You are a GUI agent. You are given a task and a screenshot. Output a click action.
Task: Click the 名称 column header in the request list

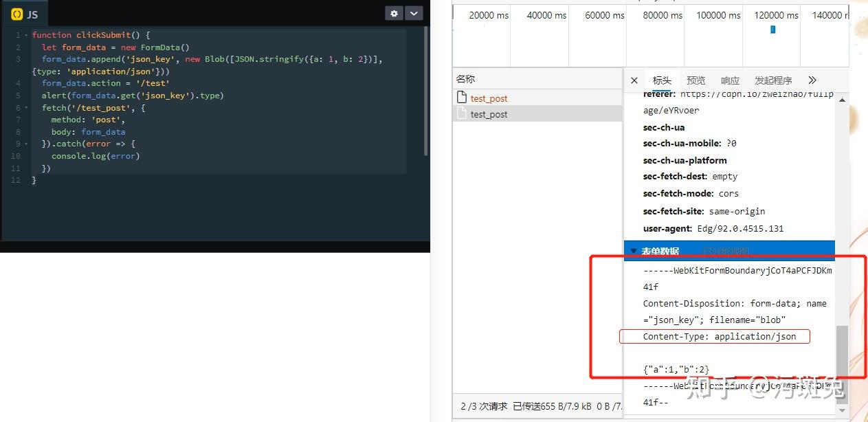pyautogui.click(x=465, y=78)
